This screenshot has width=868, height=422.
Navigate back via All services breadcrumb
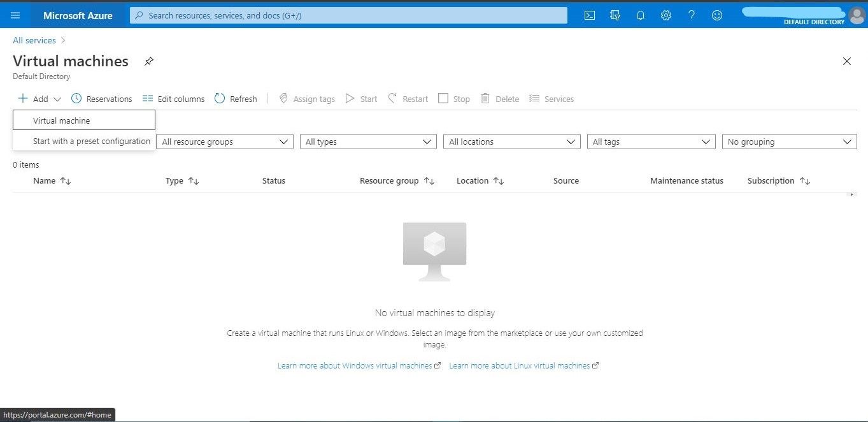(34, 40)
